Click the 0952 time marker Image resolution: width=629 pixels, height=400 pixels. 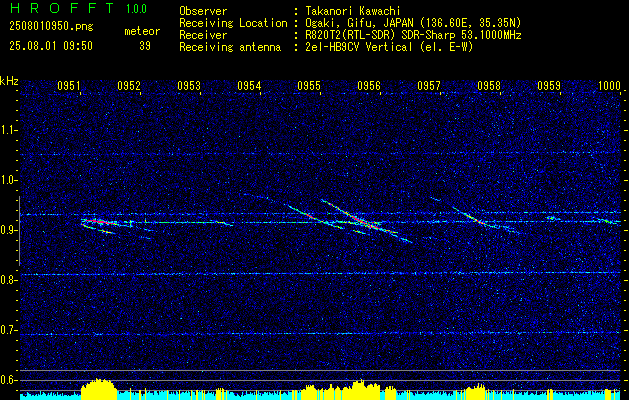[x=129, y=85]
